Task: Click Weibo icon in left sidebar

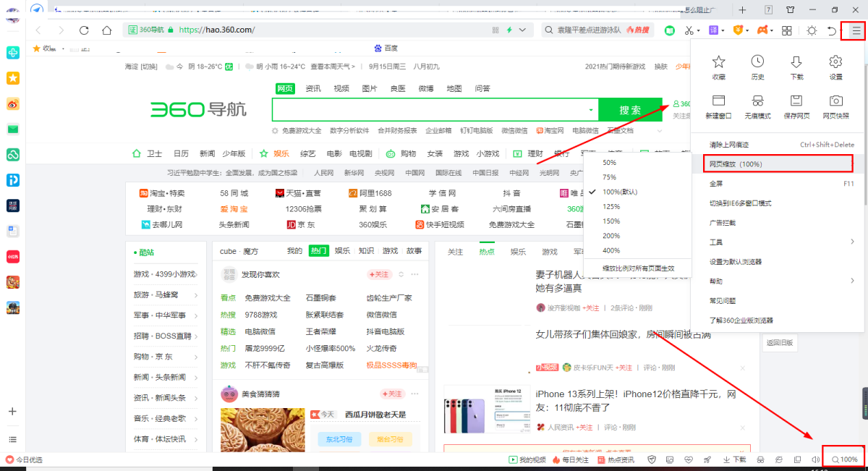Action: pos(13,103)
